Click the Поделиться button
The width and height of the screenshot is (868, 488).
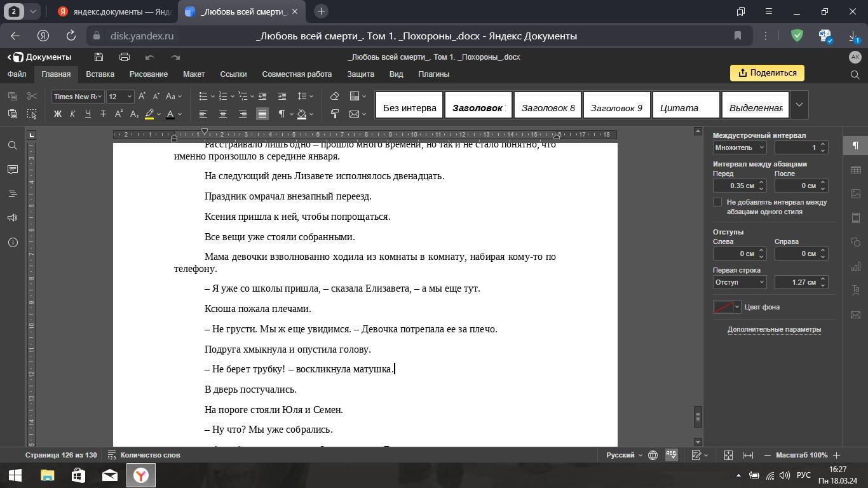767,73
